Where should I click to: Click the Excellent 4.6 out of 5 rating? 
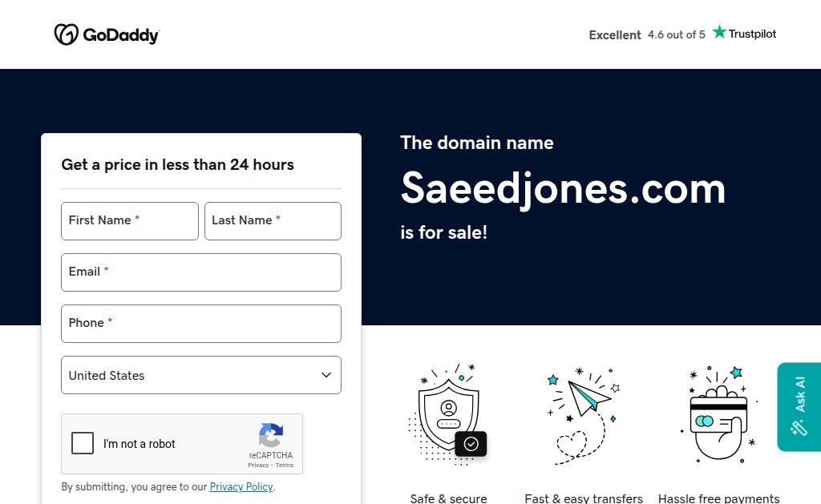(646, 34)
